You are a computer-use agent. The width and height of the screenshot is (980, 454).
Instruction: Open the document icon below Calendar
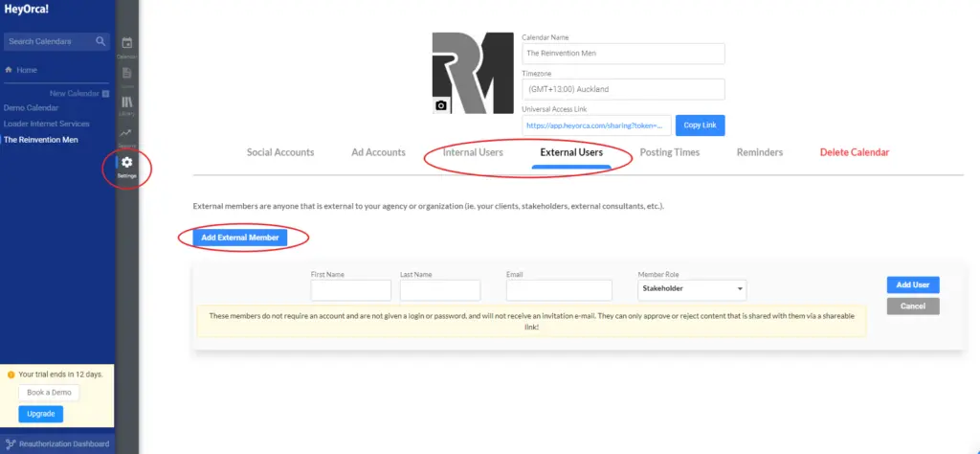(126, 73)
